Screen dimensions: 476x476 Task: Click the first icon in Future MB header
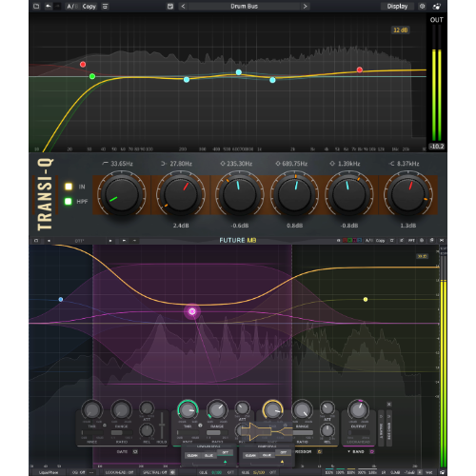pos(36,241)
